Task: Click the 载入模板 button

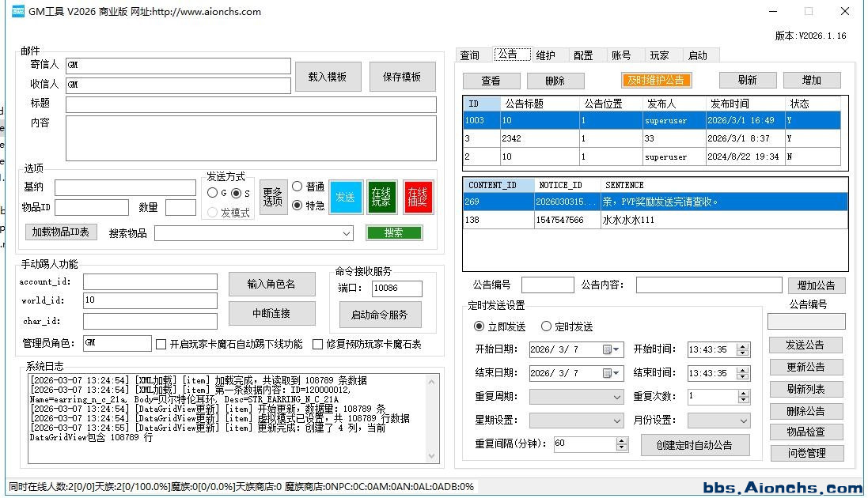Action: click(328, 77)
